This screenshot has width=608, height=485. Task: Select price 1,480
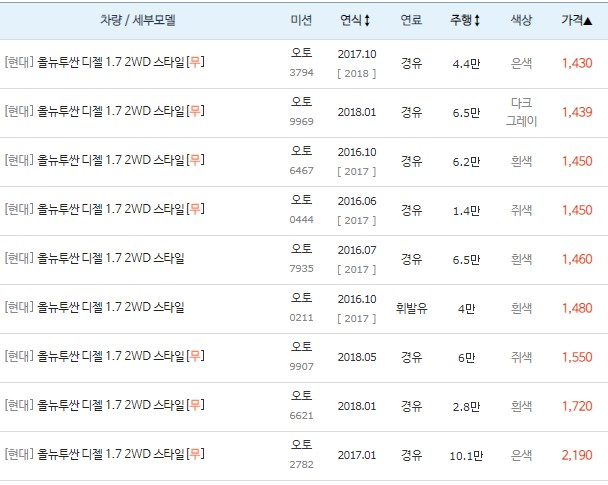tap(577, 309)
